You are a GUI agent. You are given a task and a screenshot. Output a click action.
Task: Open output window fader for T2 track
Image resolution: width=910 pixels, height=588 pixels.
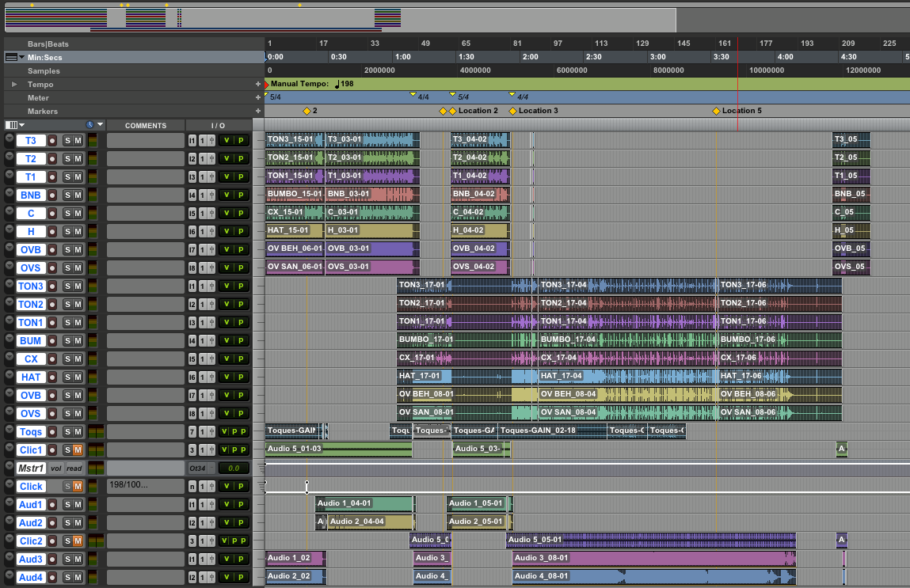[211, 159]
